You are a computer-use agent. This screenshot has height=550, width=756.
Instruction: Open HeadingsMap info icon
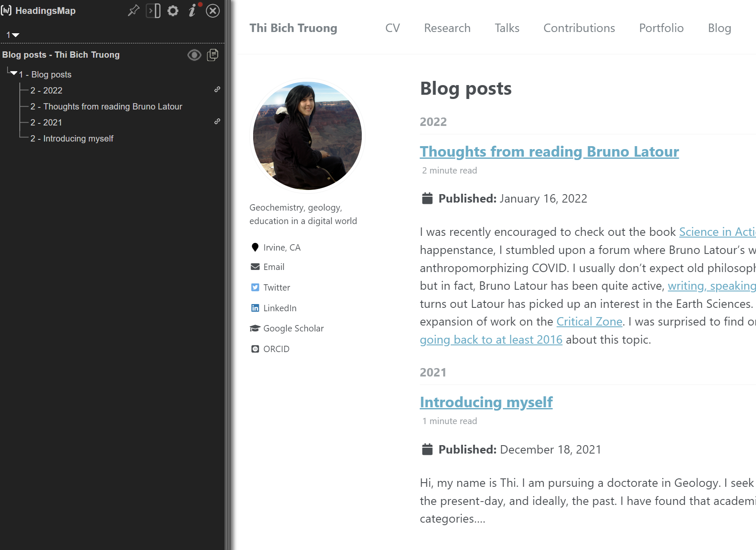click(192, 11)
